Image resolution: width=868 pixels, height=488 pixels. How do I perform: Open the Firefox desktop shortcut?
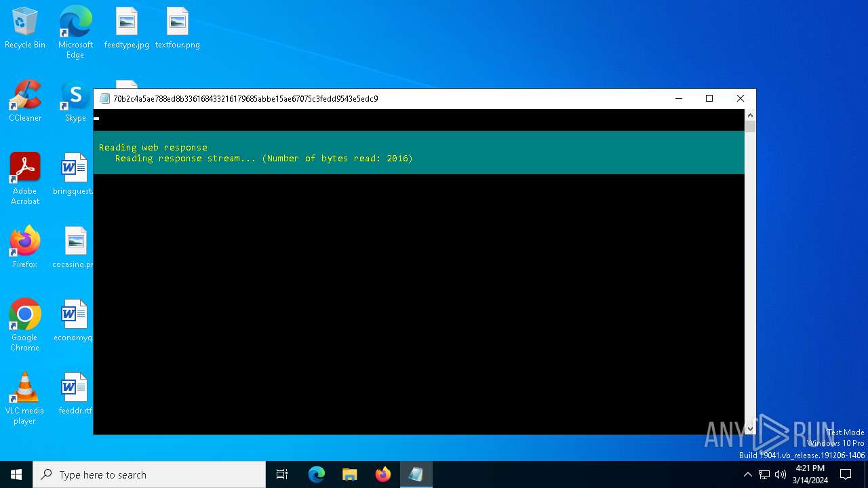25,248
